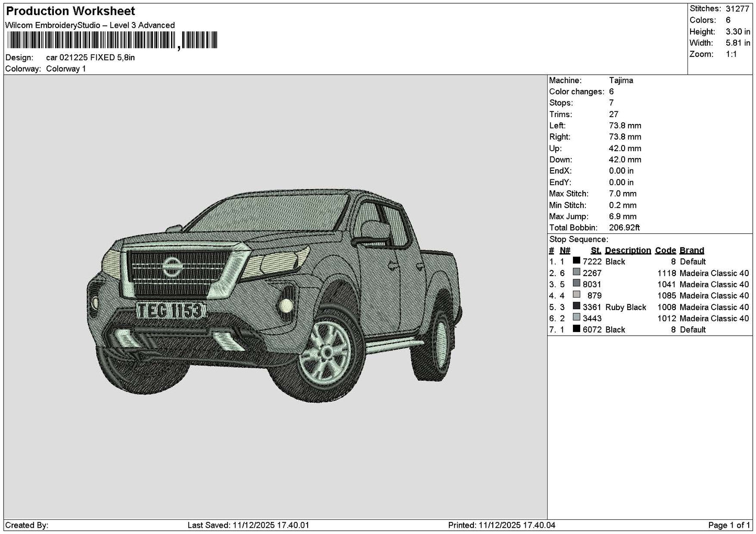Click the Default brand in row 7
Image resolution: width=756 pixels, height=534 pixels.
(693, 330)
